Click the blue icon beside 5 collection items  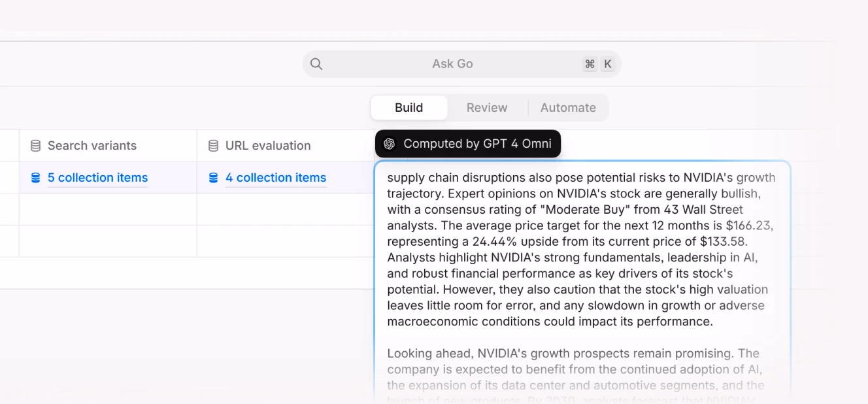tap(35, 178)
